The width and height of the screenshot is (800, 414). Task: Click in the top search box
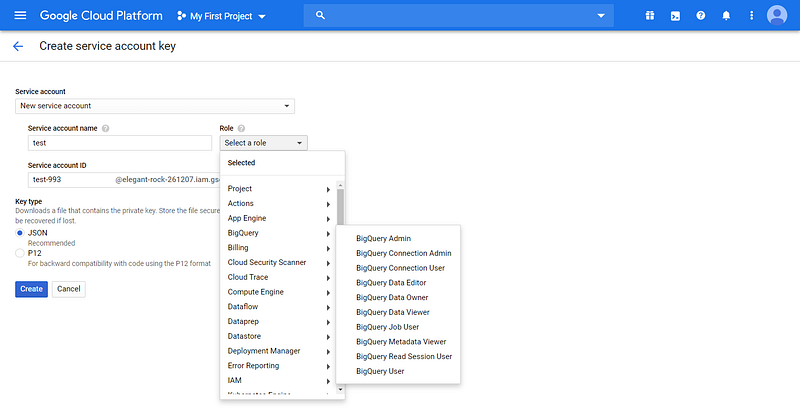[458, 16]
